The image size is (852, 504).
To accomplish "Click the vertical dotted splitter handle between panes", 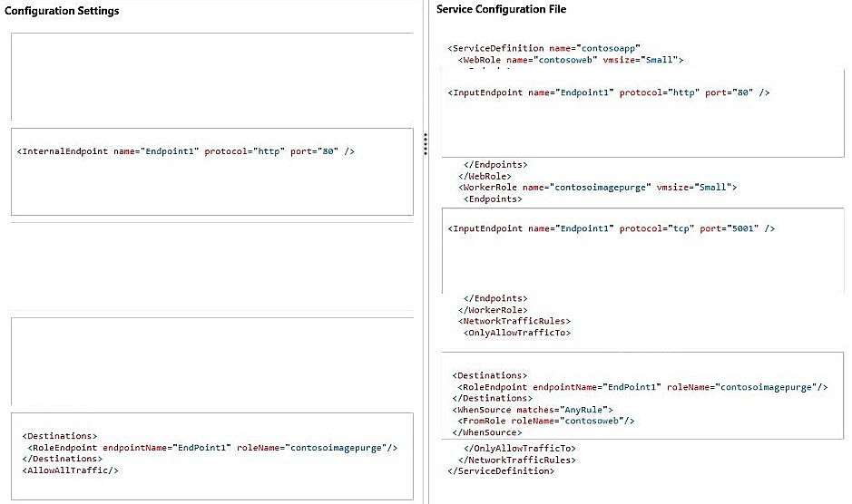I will [x=426, y=144].
